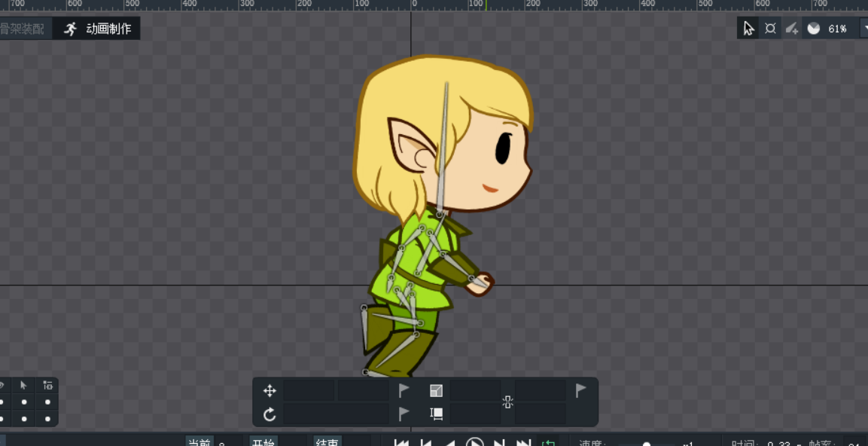Toggle the scale proportion link icon
Image resolution: width=868 pixels, height=446 pixels.
pyautogui.click(x=507, y=403)
